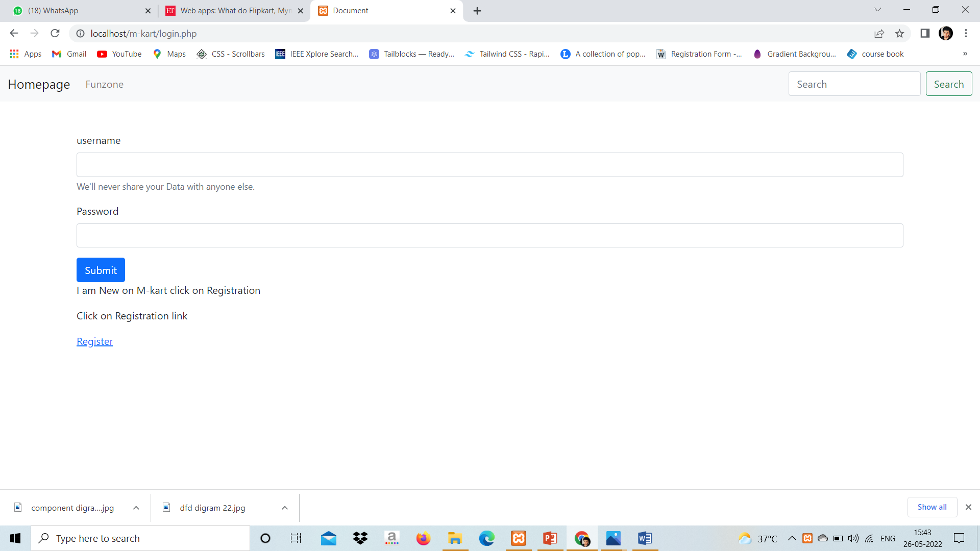
Task: Open the "IEEE Xplore Search" bookmark
Action: coord(316,54)
